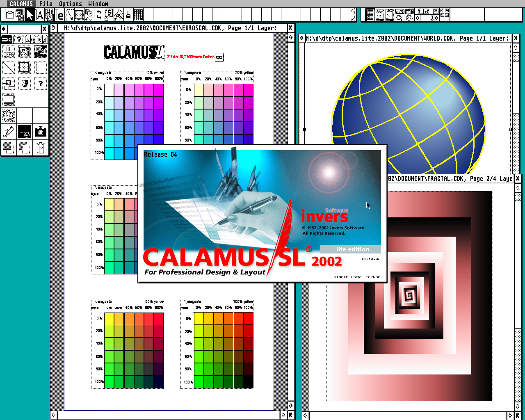Select the arrow pointer tool in toolbar
Image resolution: width=525 pixels, height=420 pixels.
[x=30, y=15]
